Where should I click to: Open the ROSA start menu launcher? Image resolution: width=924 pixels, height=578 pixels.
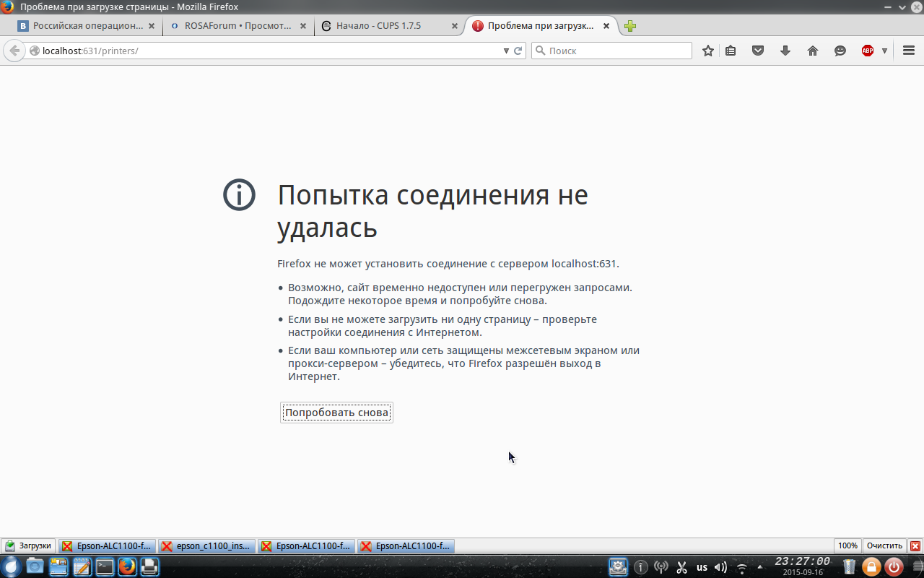pyautogui.click(x=12, y=566)
